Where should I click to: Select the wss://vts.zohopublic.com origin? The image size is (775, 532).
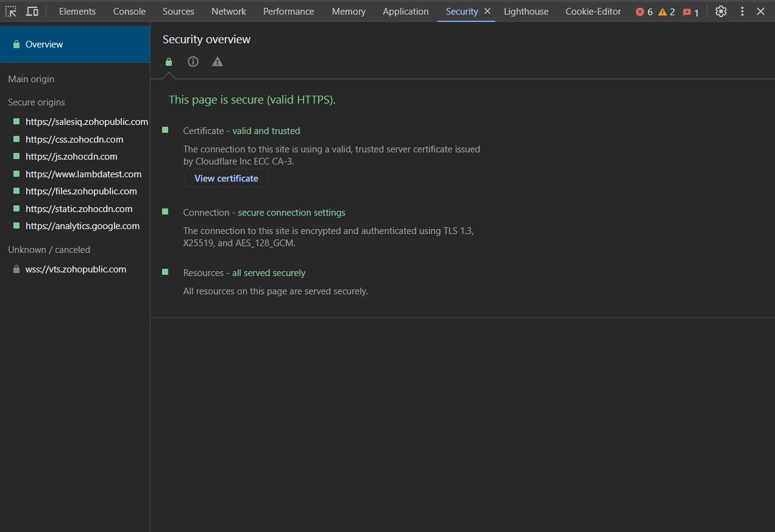76,269
